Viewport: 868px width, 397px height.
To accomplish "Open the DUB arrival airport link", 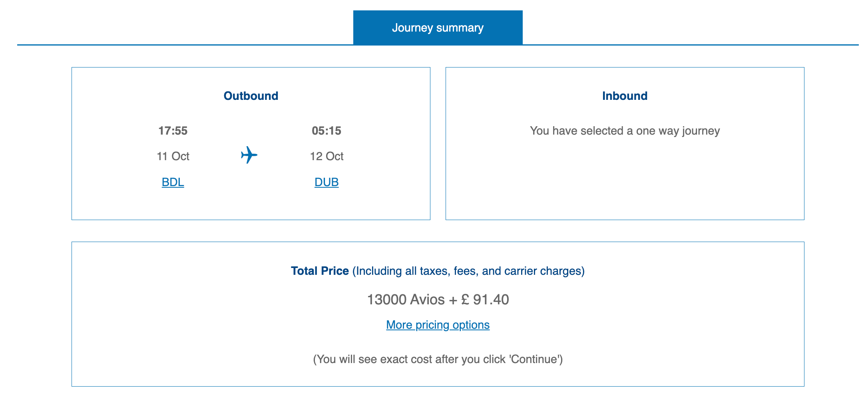I will point(326,182).
